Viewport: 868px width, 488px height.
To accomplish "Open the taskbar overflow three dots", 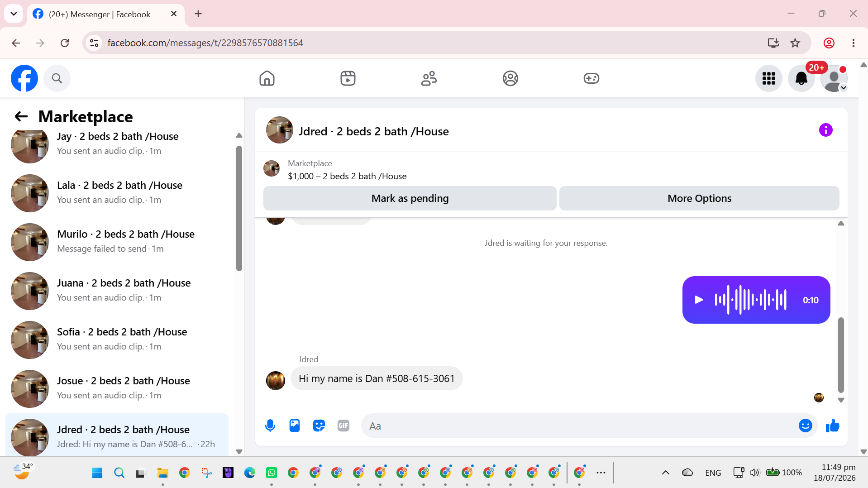I will tap(601, 473).
